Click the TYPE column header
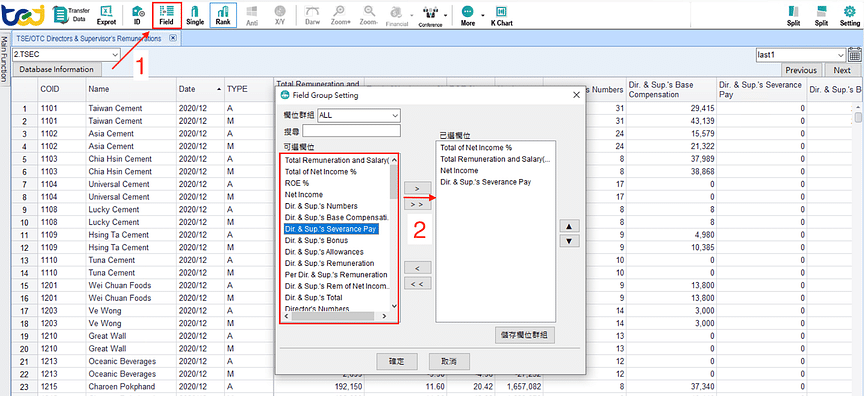 click(249, 89)
